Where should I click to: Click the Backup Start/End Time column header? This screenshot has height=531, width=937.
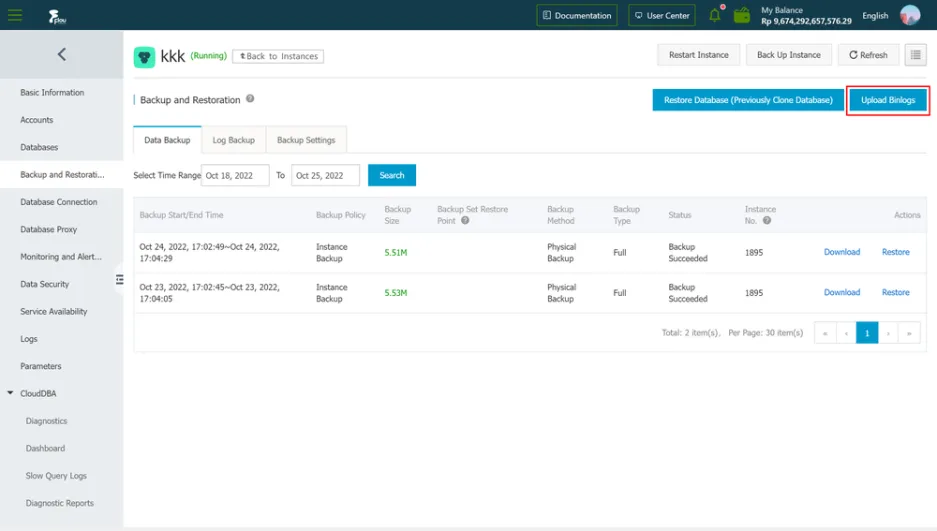coord(181,215)
